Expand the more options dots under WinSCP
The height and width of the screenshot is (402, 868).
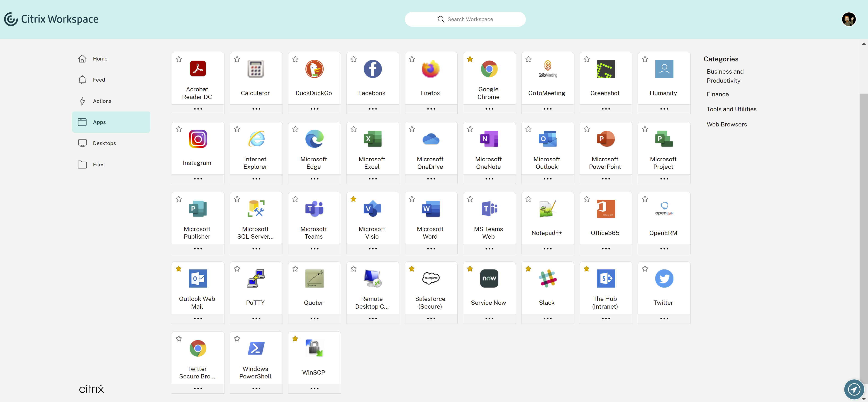[x=314, y=389]
